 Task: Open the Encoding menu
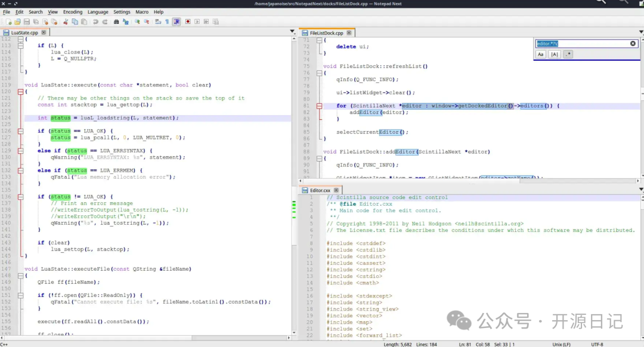point(73,12)
